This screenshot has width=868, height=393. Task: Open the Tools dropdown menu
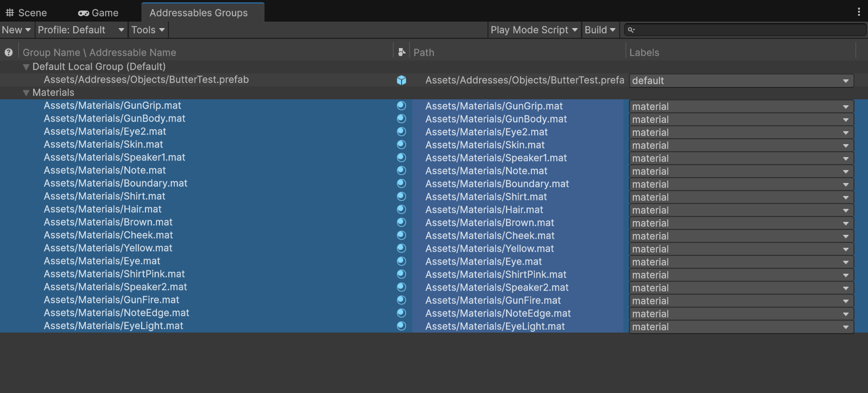(148, 30)
